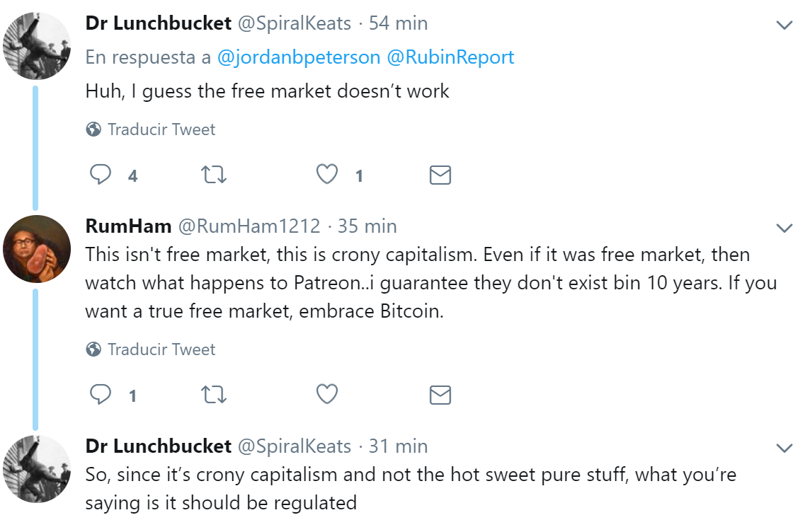Click Dr Lunchbucket's avatar on the first tweet
805x532 pixels.
37,46
